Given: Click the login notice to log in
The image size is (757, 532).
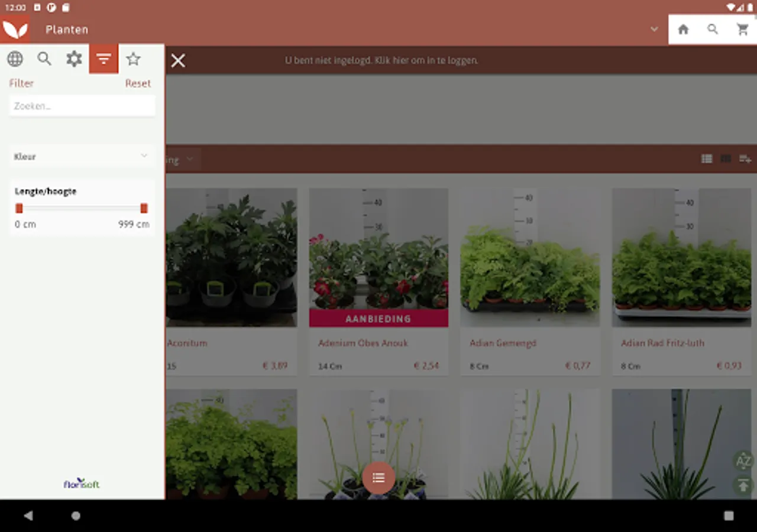Looking at the screenshot, I should (381, 60).
